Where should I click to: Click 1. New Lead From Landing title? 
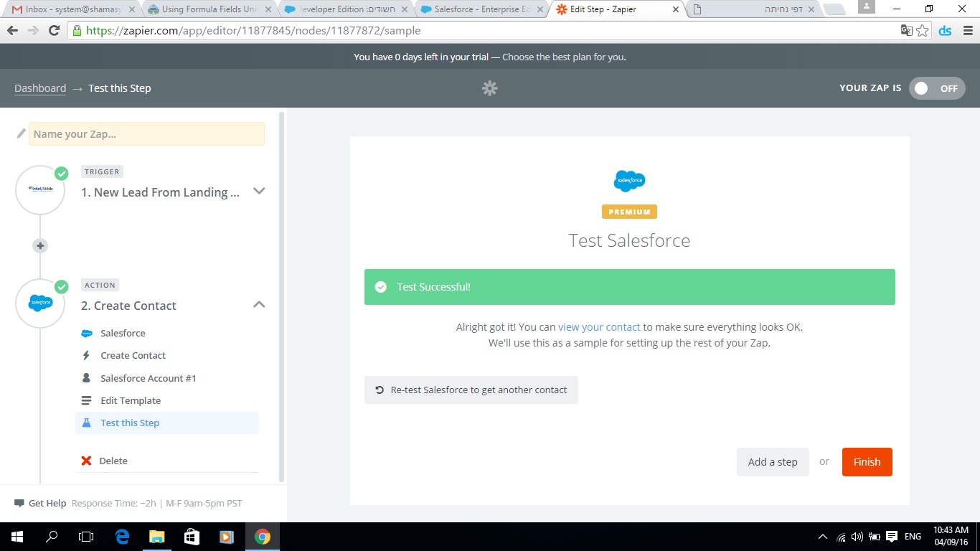click(160, 192)
